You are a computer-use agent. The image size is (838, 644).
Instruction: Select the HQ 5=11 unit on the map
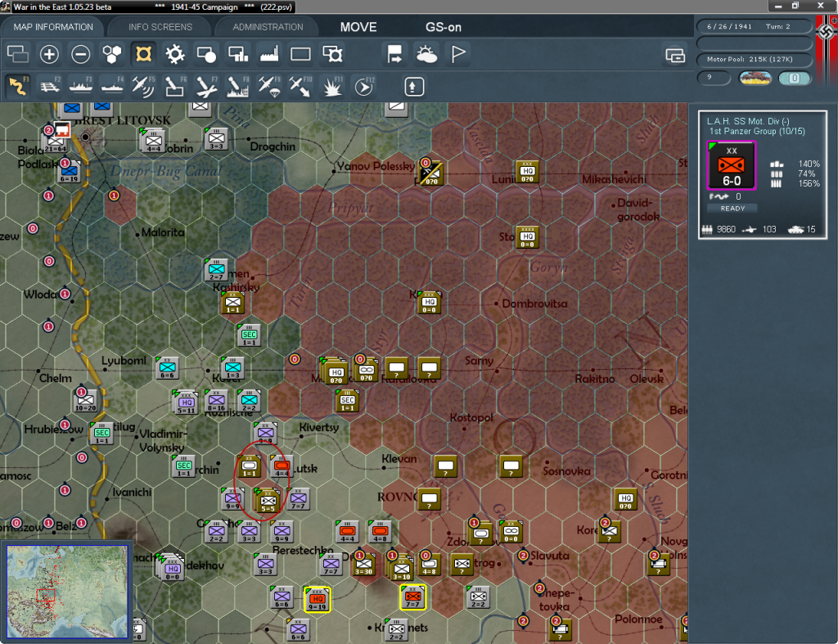(x=186, y=403)
